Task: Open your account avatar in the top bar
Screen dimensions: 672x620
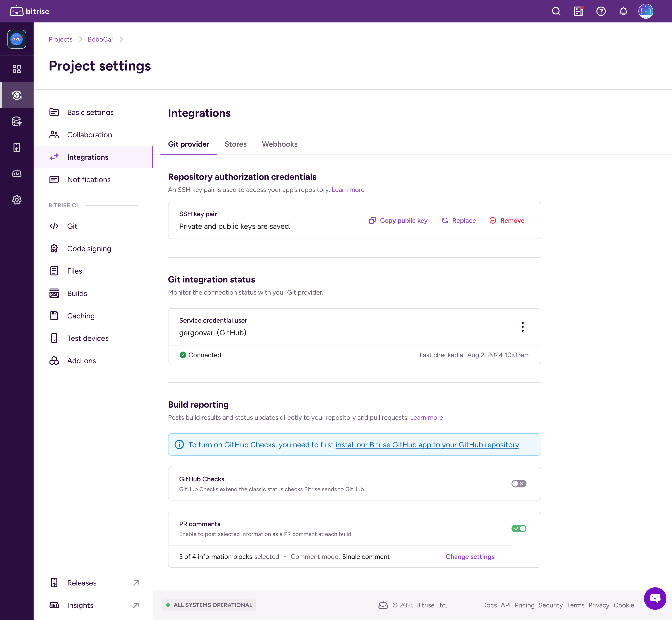Action: click(646, 11)
